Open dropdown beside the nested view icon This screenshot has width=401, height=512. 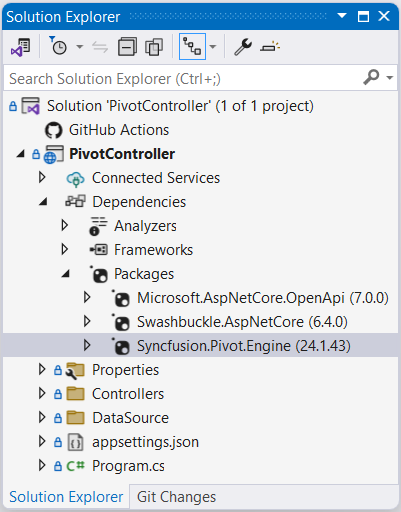213,47
